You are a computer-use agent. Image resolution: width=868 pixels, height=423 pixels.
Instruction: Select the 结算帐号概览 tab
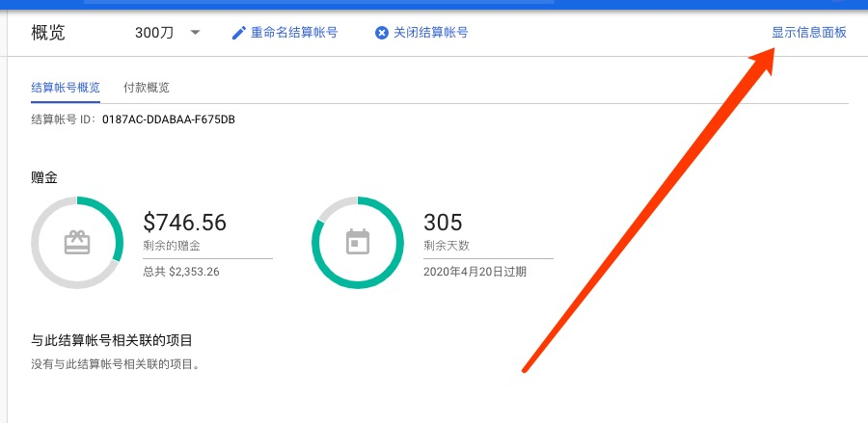coord(66,88)
